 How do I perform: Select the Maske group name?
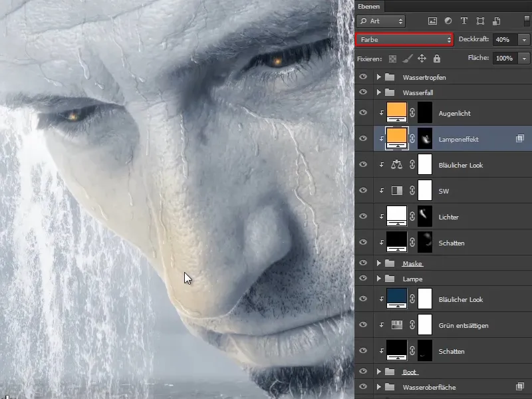point(412,263)
